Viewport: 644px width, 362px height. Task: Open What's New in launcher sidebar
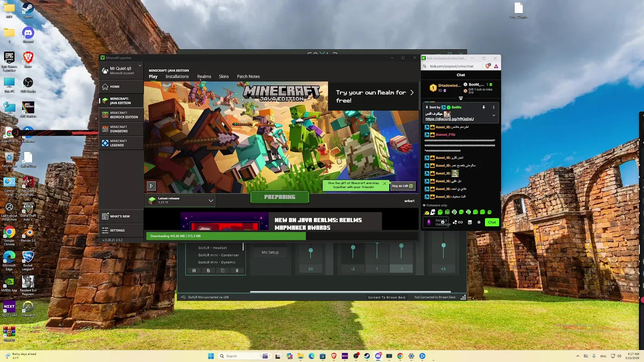(x=121, y=216)
